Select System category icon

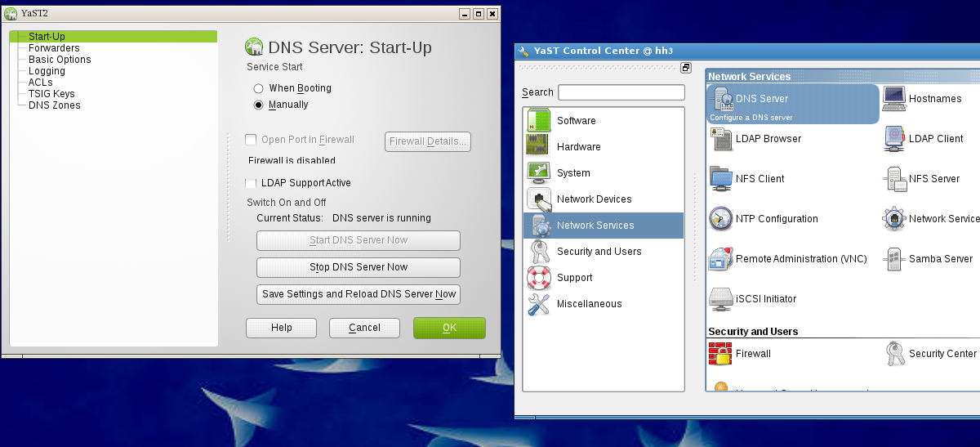[539, 173]
